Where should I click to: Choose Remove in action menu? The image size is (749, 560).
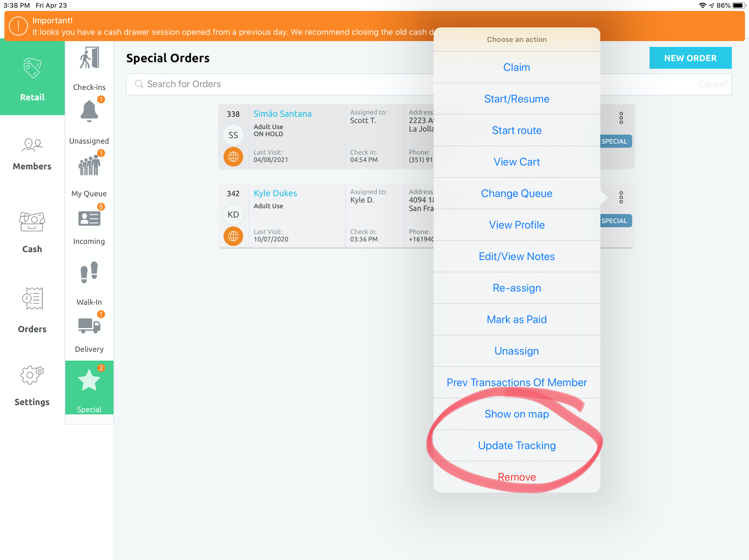point(516,477)
